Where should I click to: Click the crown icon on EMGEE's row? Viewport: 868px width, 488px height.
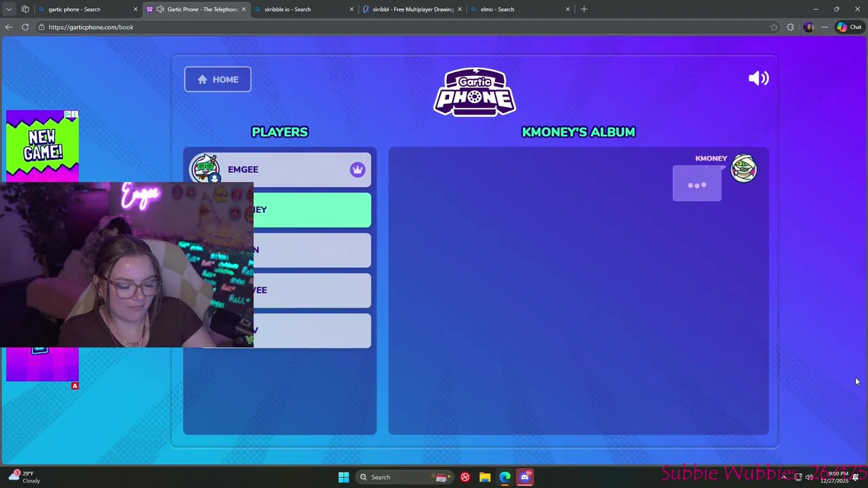357,170
